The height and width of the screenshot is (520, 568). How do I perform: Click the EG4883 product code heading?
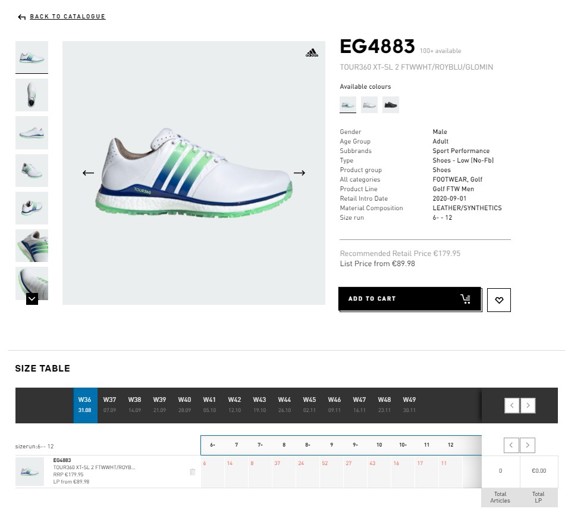(x=377, y=46)
